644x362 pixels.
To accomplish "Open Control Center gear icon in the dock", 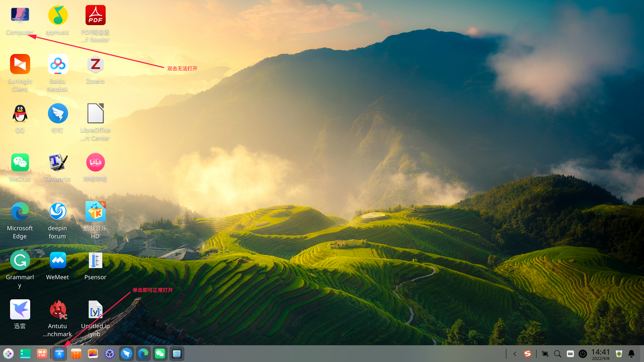I will click(109, 353).
